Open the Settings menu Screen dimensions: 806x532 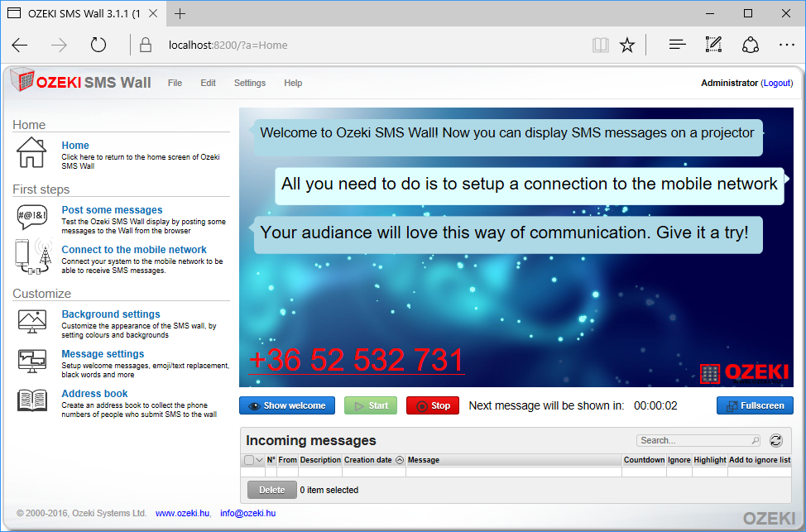[250, 83]
